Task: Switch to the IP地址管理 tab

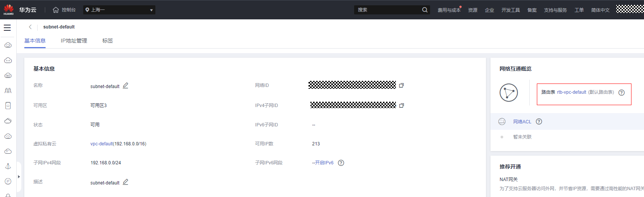Action: (74, 41)
